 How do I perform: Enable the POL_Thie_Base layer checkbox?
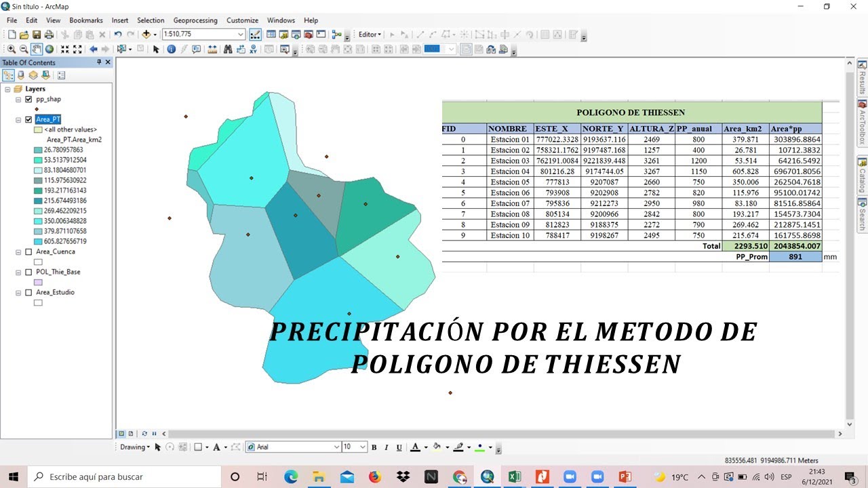(x=28, y=272)
